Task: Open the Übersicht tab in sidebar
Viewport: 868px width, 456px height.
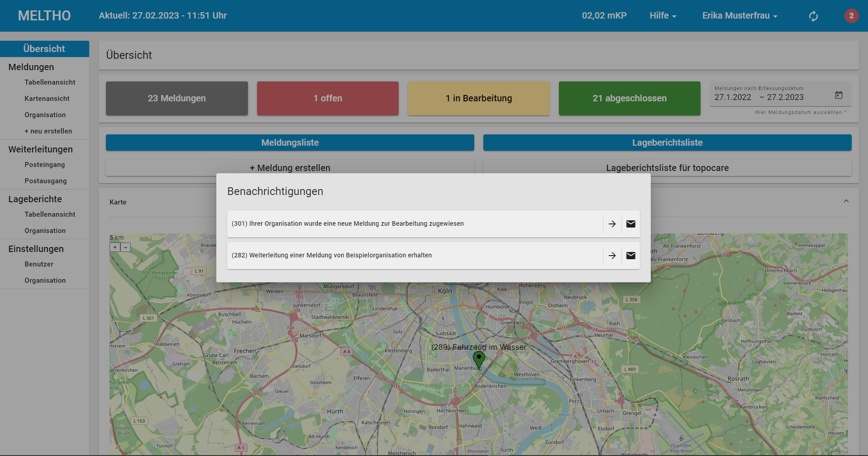Action: click(x=44, y=49)
